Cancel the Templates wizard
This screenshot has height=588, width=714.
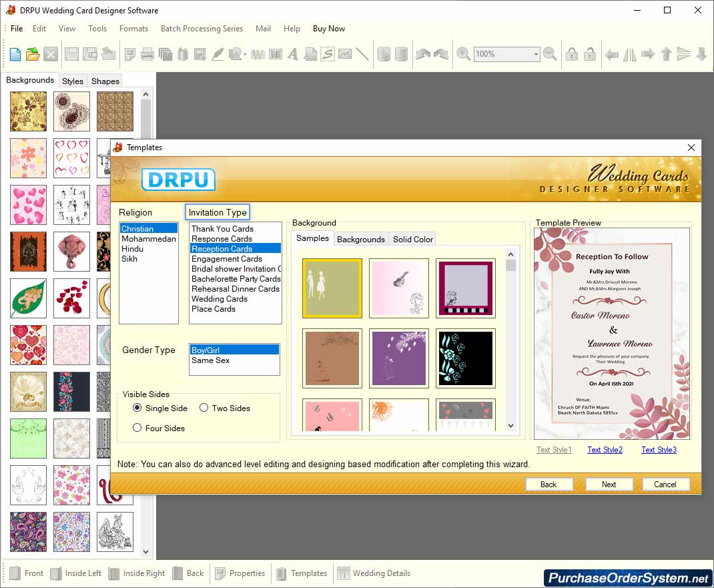tap(665, 484)
